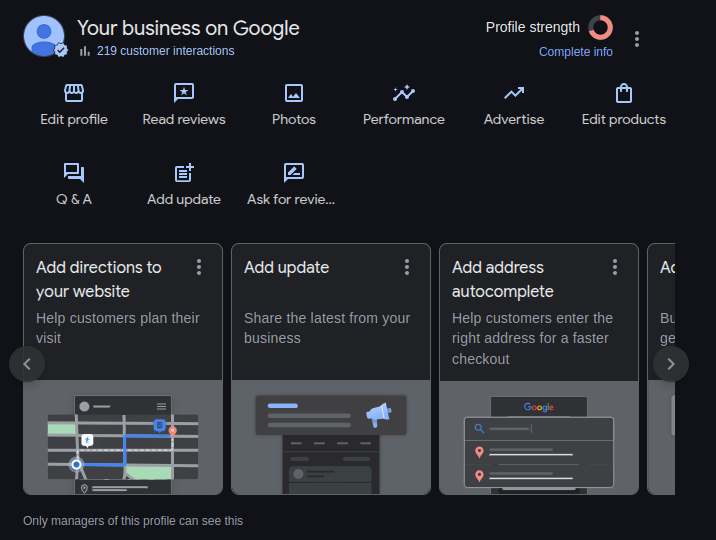716x540 pixels.
Task: Open the Photos icon
Action: pyautogui.click(x=294, y=94)
